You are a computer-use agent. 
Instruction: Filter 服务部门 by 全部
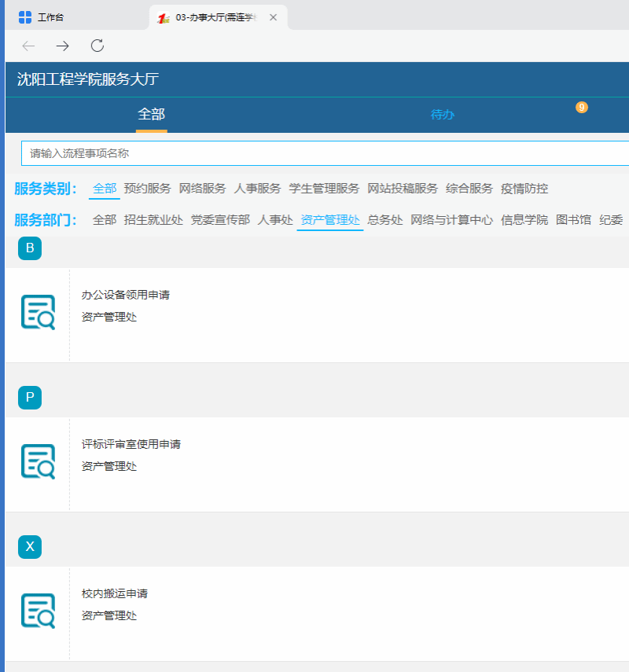click(105, 220)
